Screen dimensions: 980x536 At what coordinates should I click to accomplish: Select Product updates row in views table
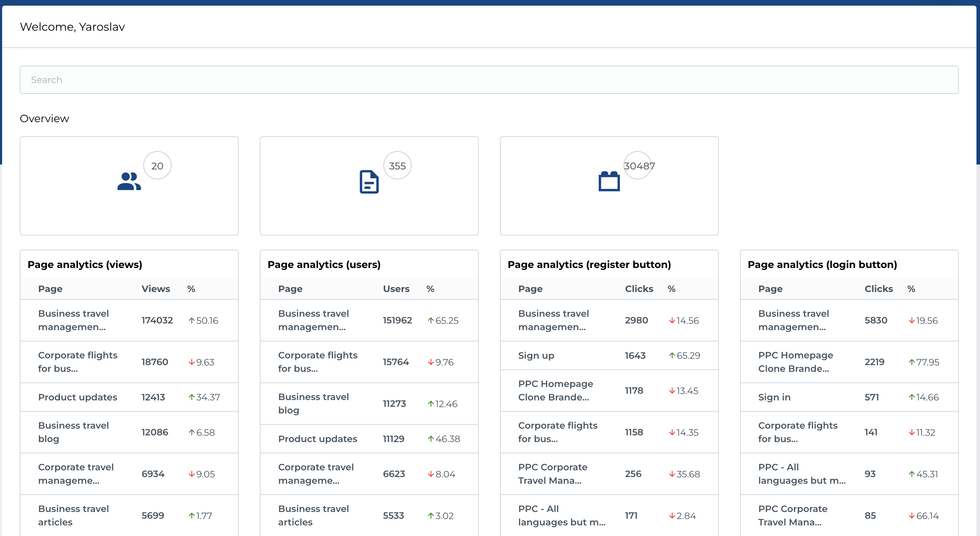pos(78,397)
